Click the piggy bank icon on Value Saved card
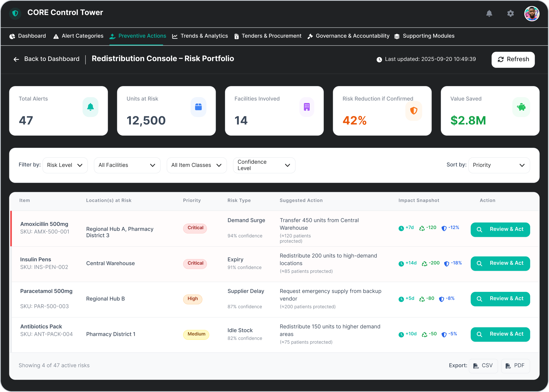This screenshot has width=549, height=392. tap(521, 107)
